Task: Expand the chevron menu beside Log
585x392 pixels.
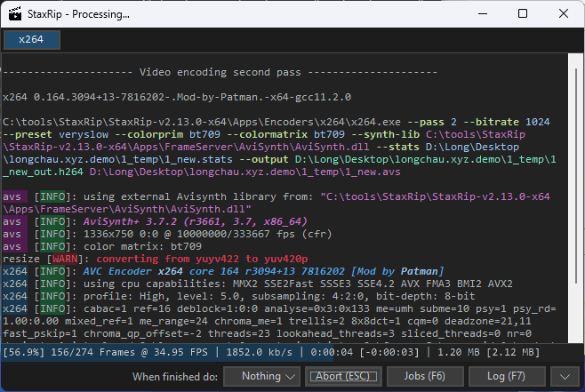Action: [x=565, y=376]
